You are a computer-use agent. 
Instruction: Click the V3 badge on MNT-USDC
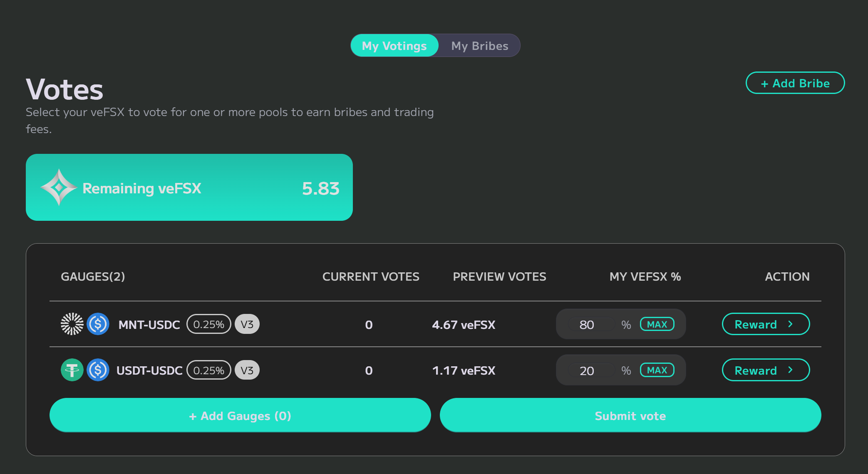[x=247, y=324]
